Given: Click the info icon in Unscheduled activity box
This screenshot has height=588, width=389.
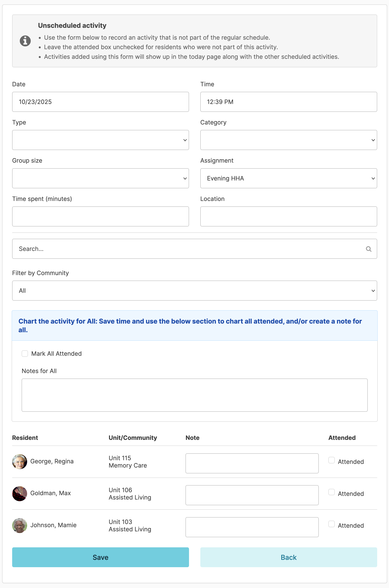Looking at the screenshot, I should tap(25, 41).
